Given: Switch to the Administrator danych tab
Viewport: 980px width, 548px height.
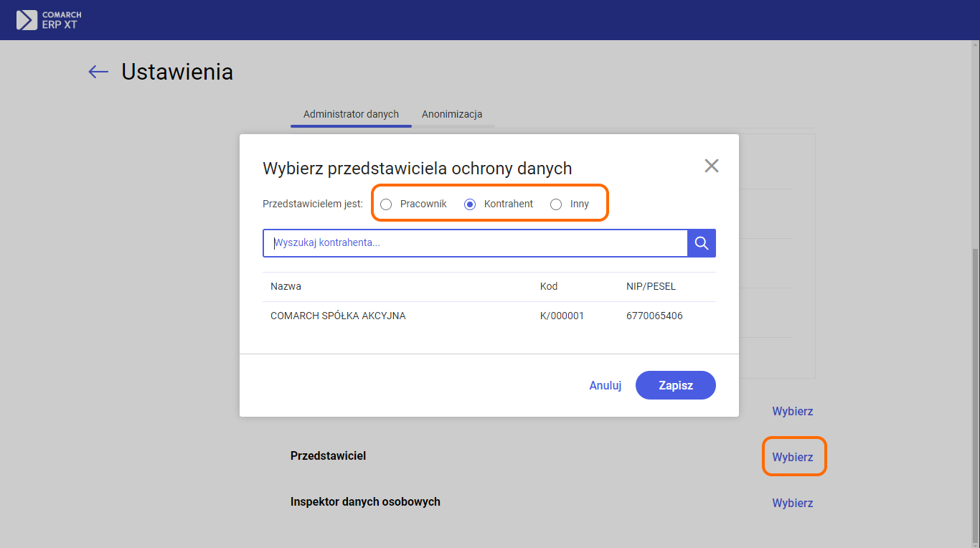Looking at the screenshot, I should pos(351,114).
